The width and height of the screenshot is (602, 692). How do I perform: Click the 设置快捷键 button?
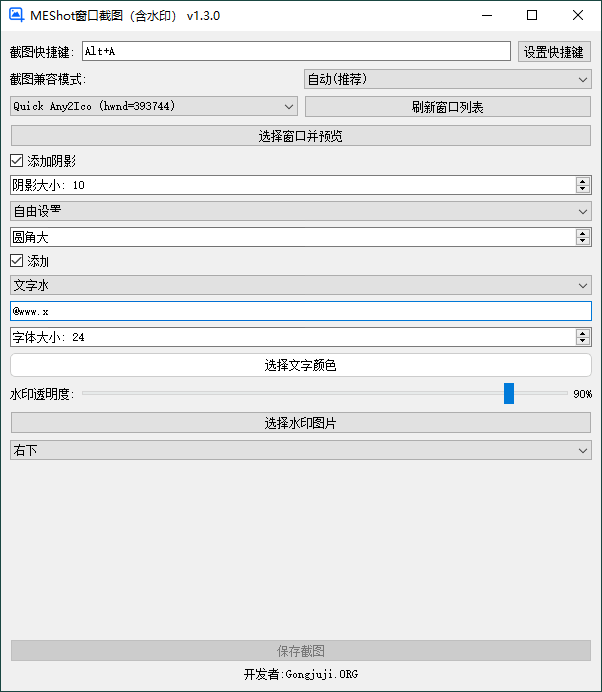coord(554,52)
